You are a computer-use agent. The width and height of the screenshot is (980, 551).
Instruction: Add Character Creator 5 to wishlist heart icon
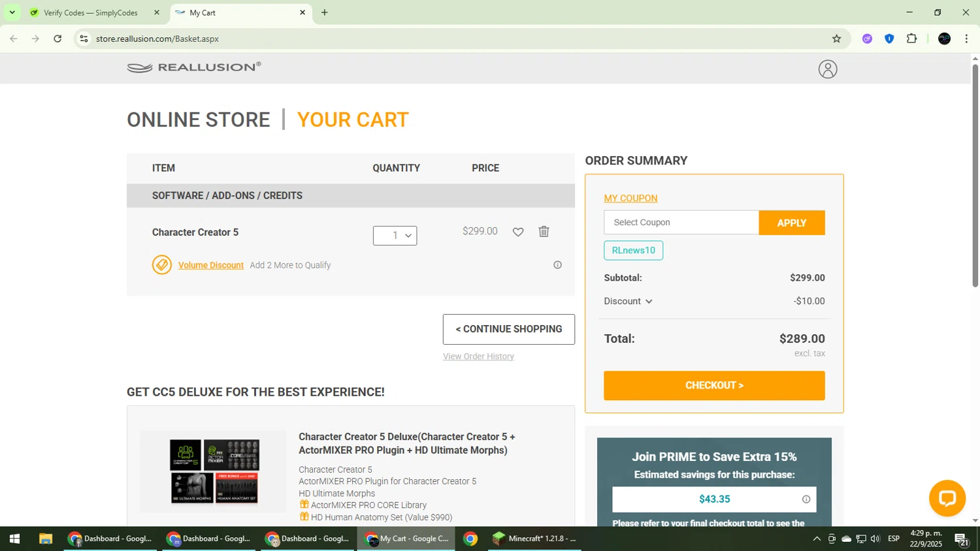518,232
